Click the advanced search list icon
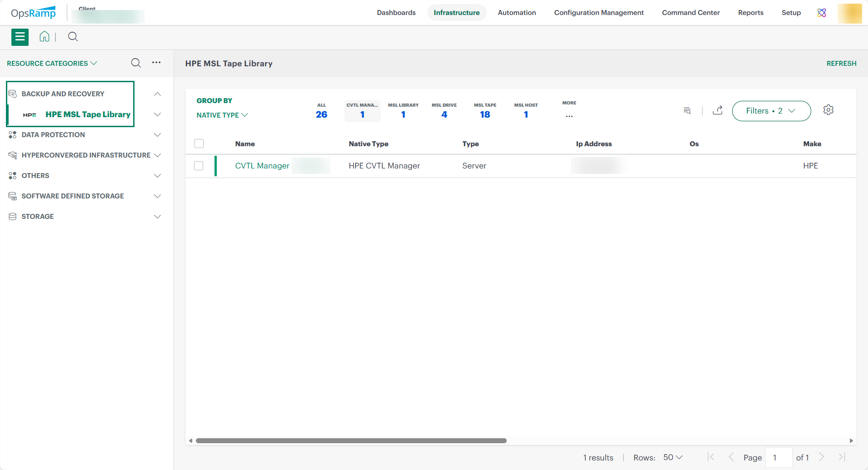Viewport: 868px width, 470px height. tap(687, 111)
